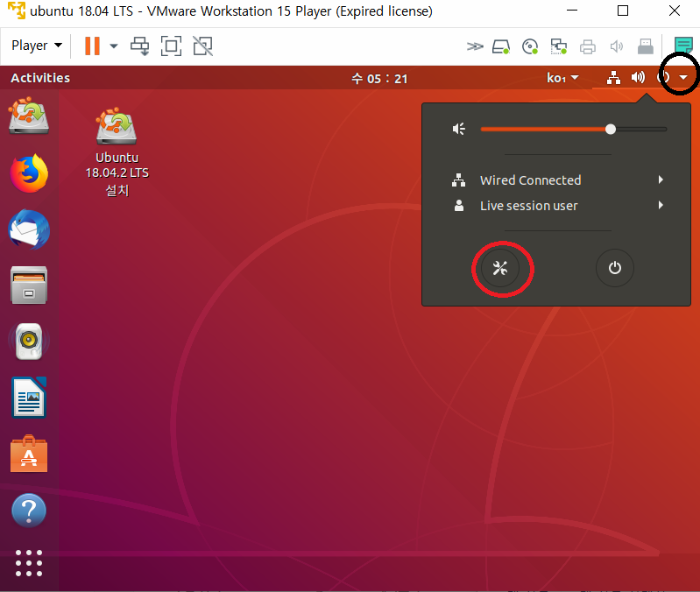Launch the Ubuntu installer from the dock
This screenshot has height=592, width=700.
[29, 116]
